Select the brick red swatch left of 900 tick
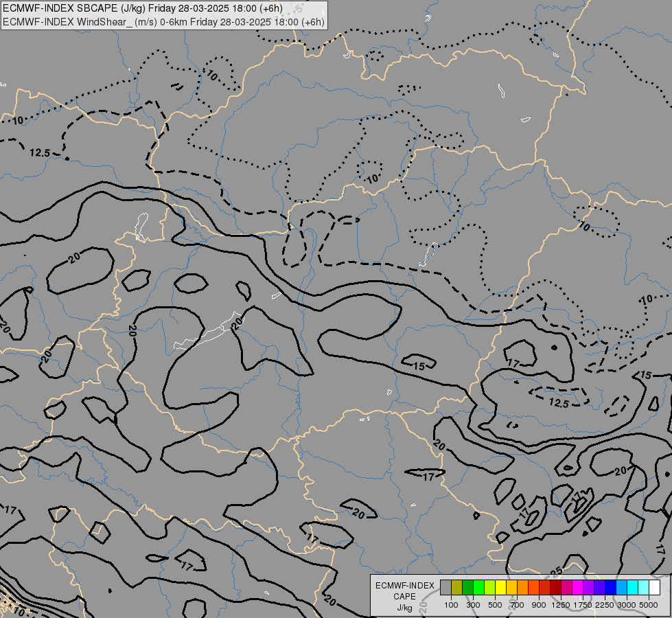This screenshot has height=618, width=672. click(x=544, y=587)
